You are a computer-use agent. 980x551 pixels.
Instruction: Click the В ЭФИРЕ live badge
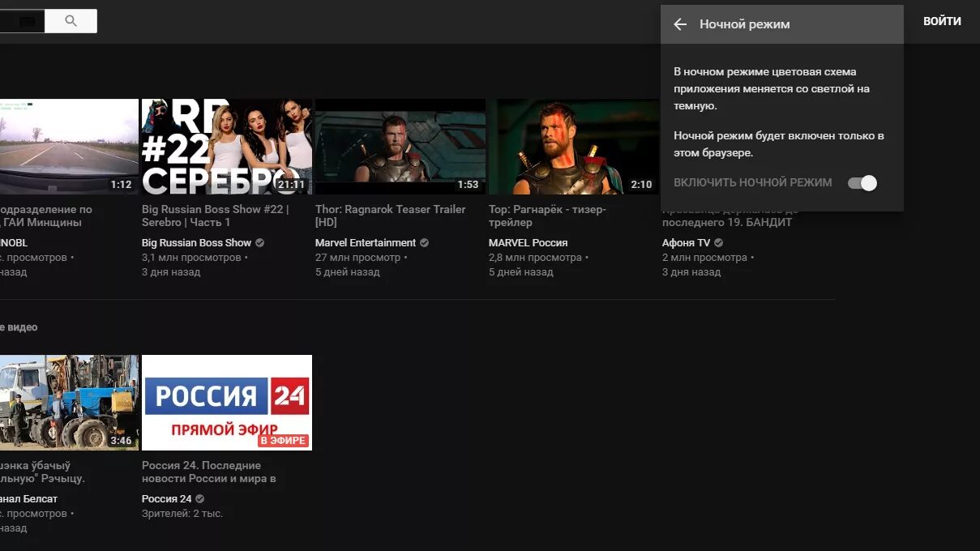283,441
